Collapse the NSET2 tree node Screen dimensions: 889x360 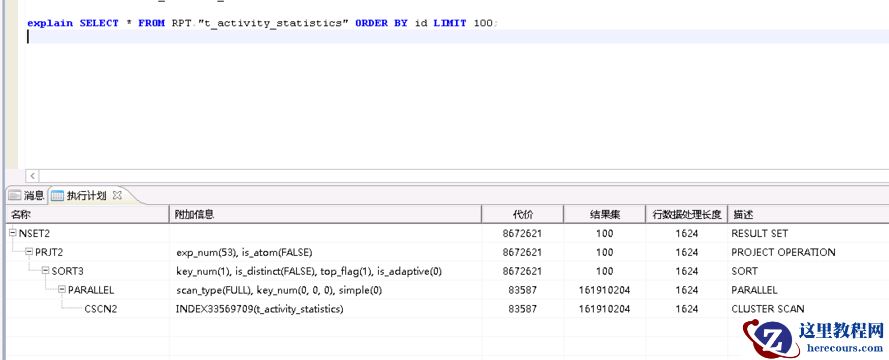coord(13,232)
